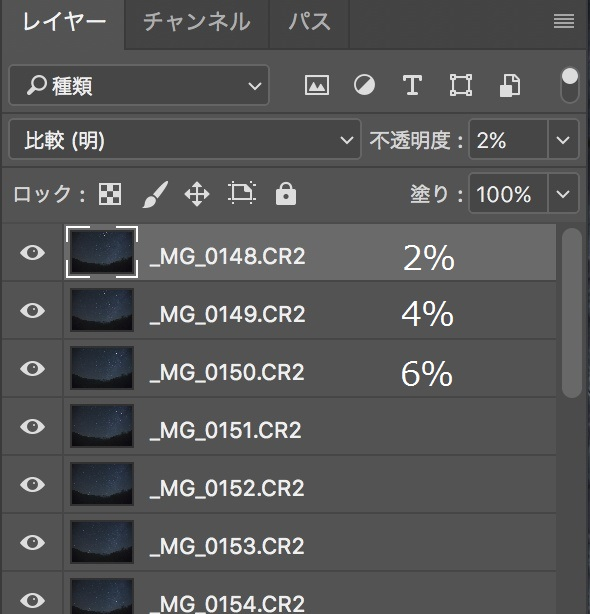This screenshot has width=590, height=614.
Task: Expand the 不透明度 opacity slider arrow
Action: point(563,140)
